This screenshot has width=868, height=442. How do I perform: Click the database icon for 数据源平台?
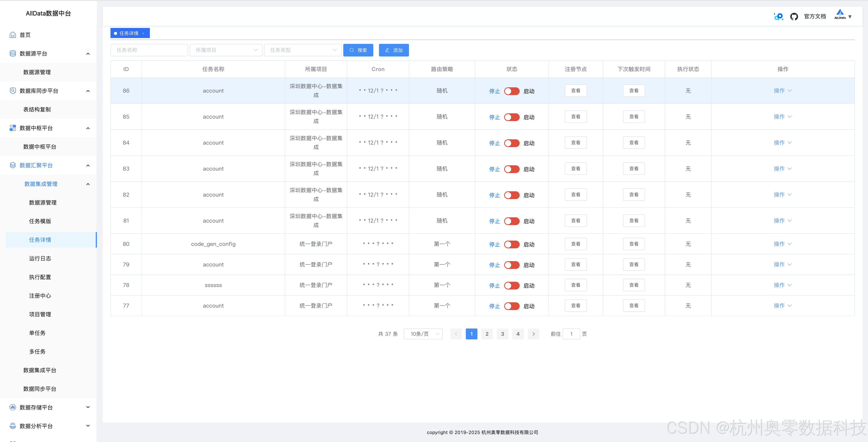(13, 53)
